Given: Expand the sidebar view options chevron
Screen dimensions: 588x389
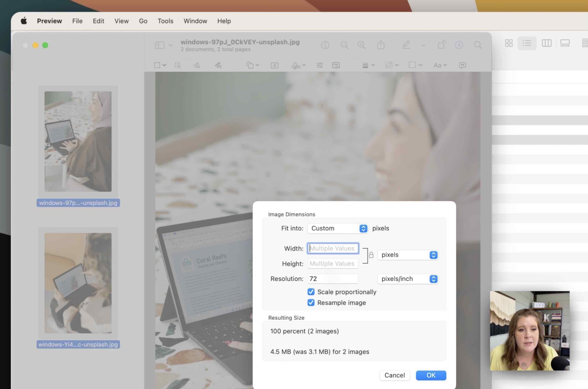Looking at the screenshot, I should (x=171, y=45).
